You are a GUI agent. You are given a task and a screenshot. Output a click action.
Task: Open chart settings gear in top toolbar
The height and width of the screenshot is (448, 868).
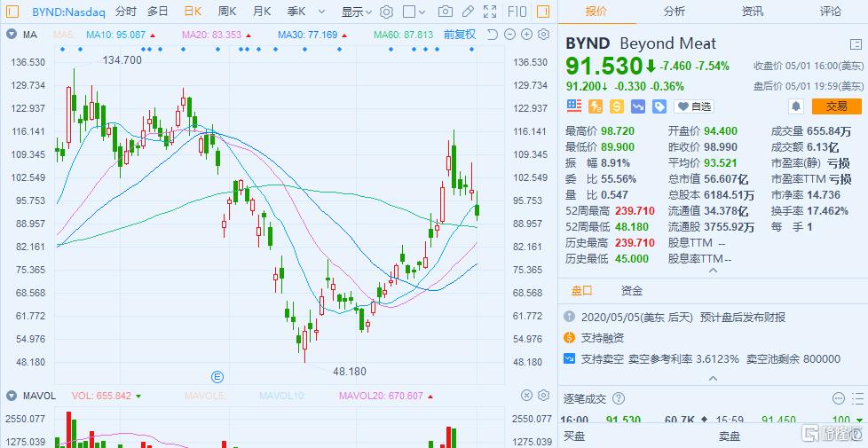coord(386,12)
